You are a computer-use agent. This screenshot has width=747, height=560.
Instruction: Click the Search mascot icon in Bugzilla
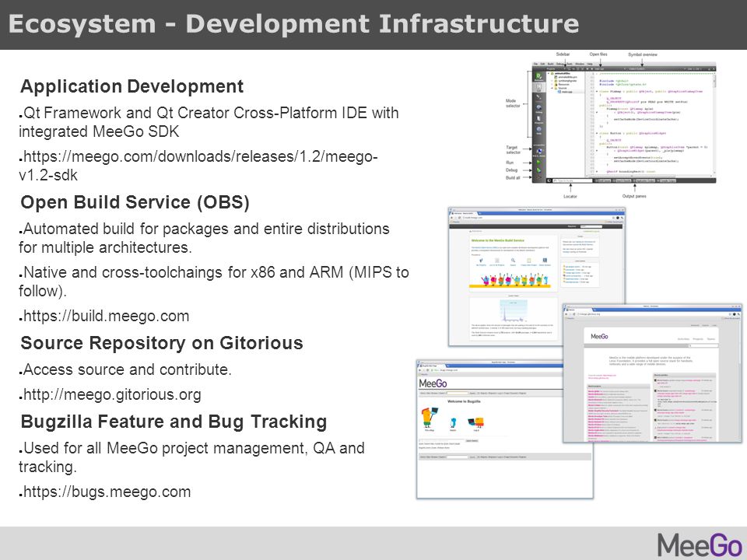click(x=454, y=423)
